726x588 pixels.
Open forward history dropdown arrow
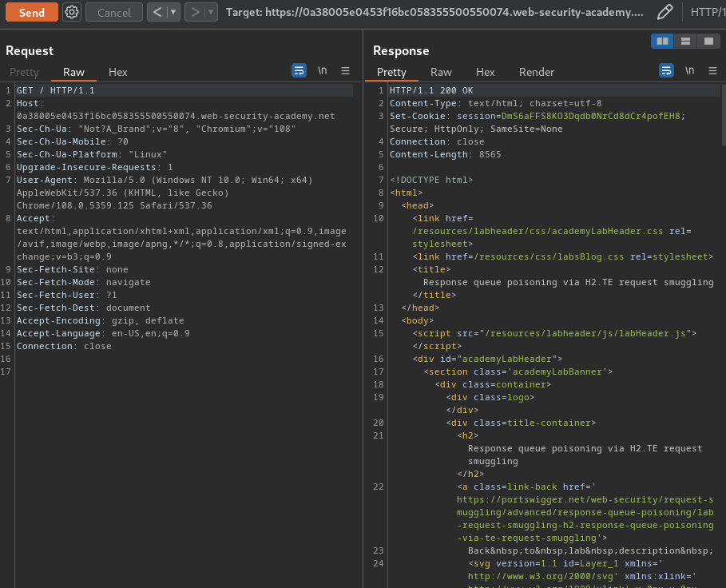(211, 13)
